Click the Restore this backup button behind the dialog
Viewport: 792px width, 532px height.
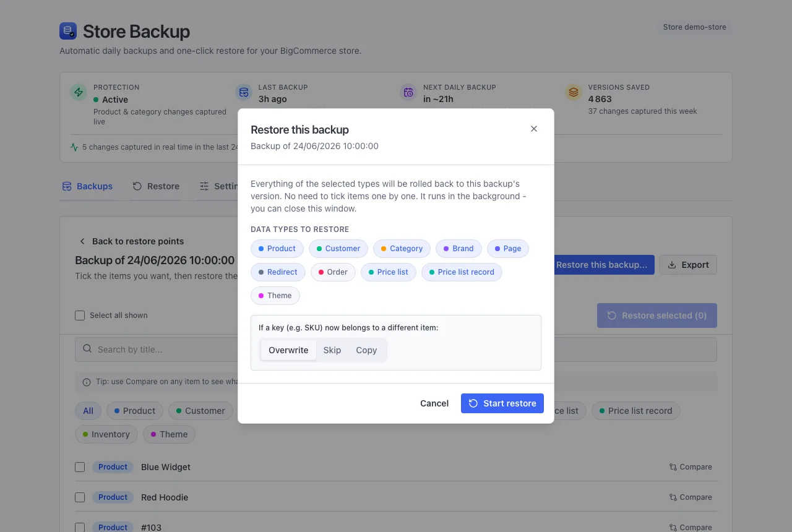pyautogui.click(x=604, y=265)
